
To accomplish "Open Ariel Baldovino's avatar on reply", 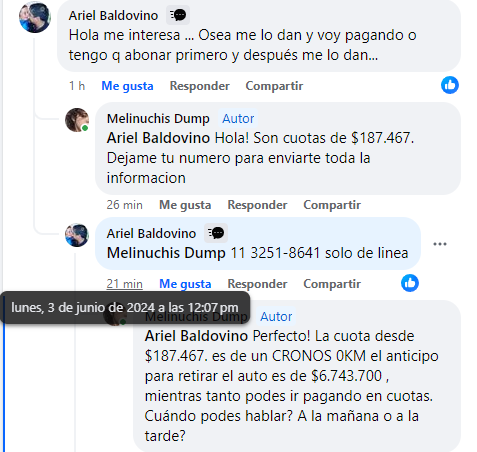I will tap(77, 235).
